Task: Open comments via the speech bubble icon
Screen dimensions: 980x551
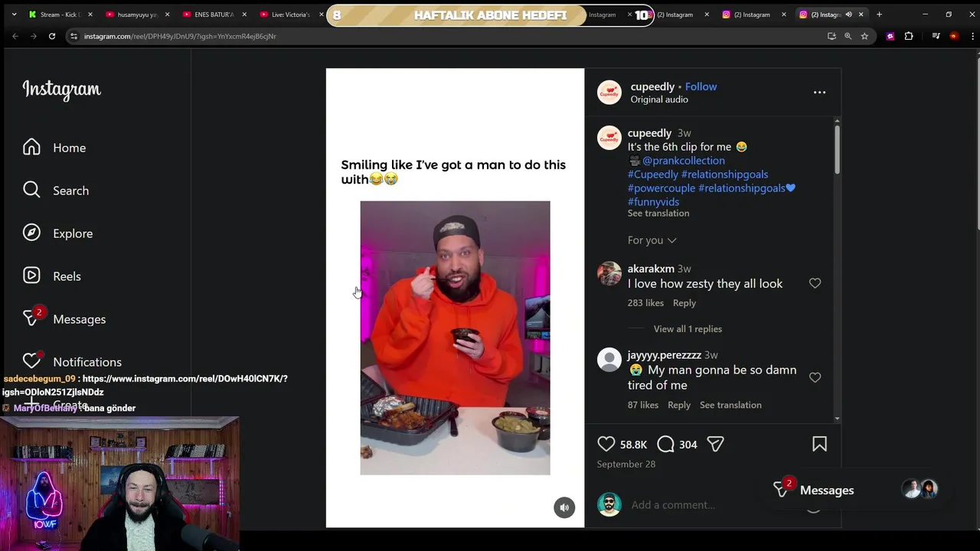Action: click(x=666, y=444)
